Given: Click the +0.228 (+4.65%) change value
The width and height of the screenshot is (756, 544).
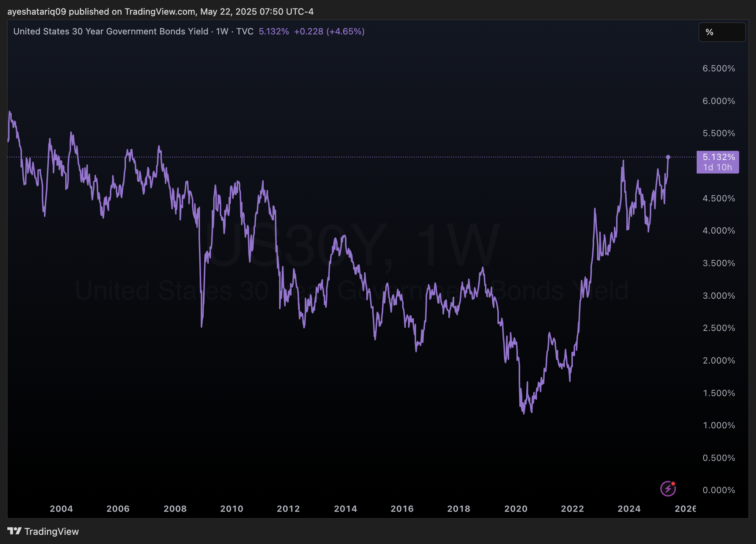Looking at the screenshot, I should [329, 31].
